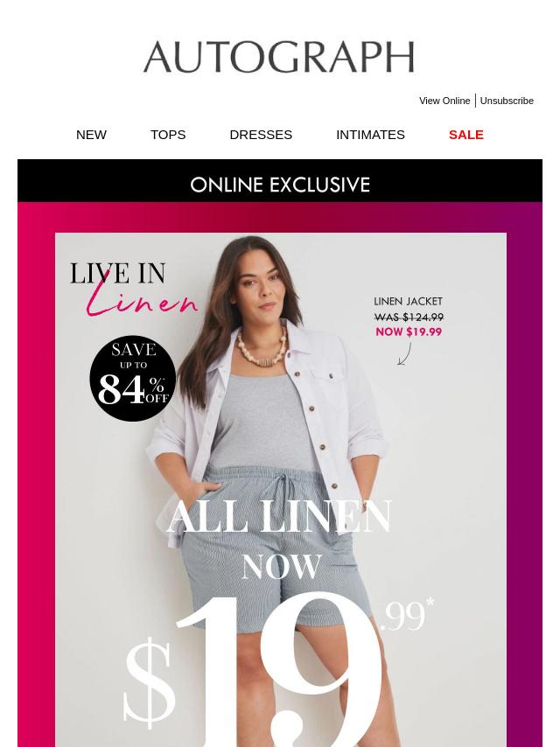Open the NEW menu item
The width and height of the screenshot is (560, 747).
click(x=91, y=135)
